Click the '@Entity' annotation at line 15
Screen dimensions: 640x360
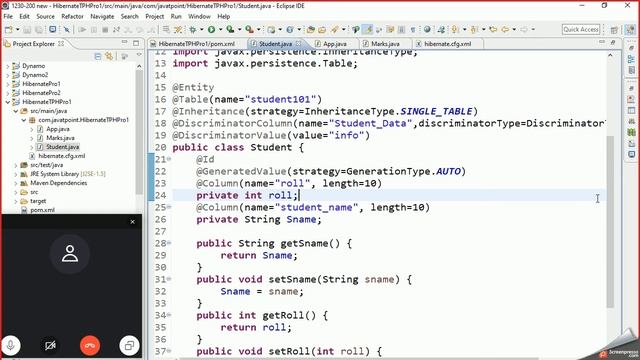click(x=193, y=87)
